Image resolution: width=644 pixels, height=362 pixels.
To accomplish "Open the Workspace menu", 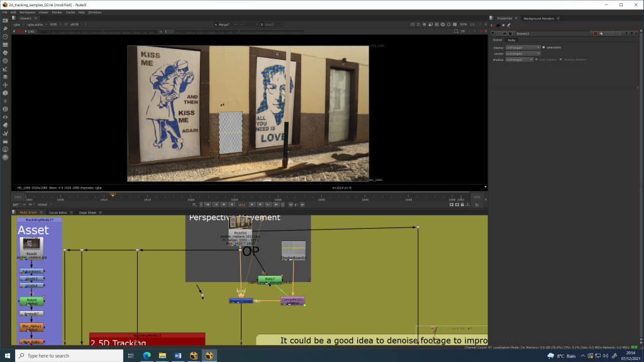I will [x=28, y=13].
